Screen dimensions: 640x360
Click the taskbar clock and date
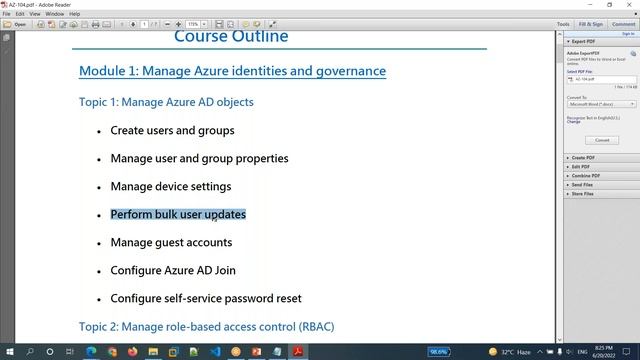click(x=604, y=351)
